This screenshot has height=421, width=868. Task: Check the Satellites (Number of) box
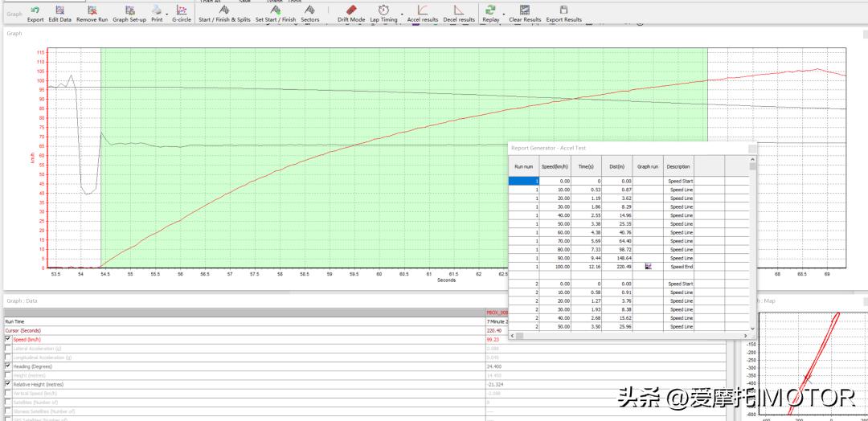point(8,402)
